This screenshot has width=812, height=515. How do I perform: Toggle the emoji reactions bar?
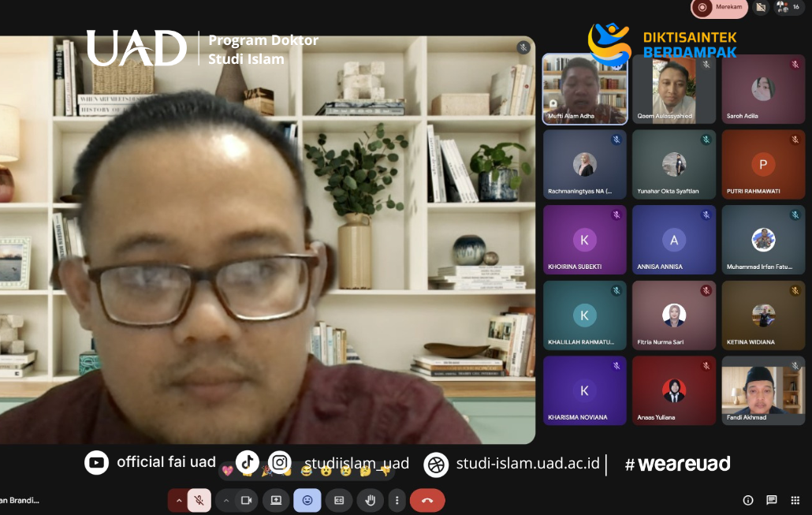[307, 500]
